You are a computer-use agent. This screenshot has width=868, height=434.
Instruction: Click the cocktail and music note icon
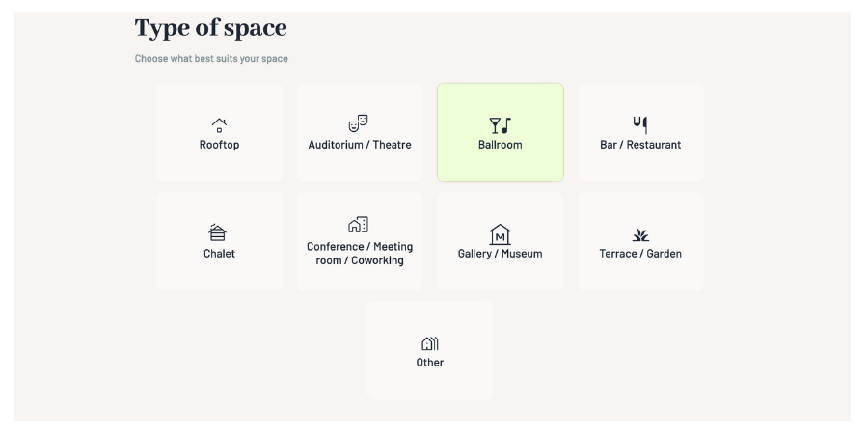501,125
